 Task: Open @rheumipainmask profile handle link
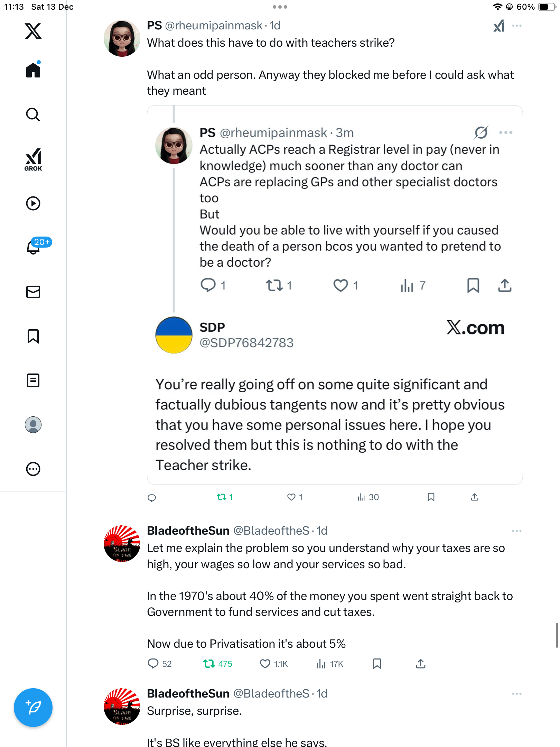point(213,26)
